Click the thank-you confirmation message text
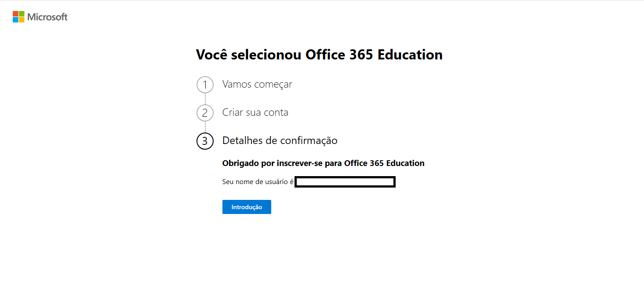This screenshot has width=644, height=295. click(323, 163)
